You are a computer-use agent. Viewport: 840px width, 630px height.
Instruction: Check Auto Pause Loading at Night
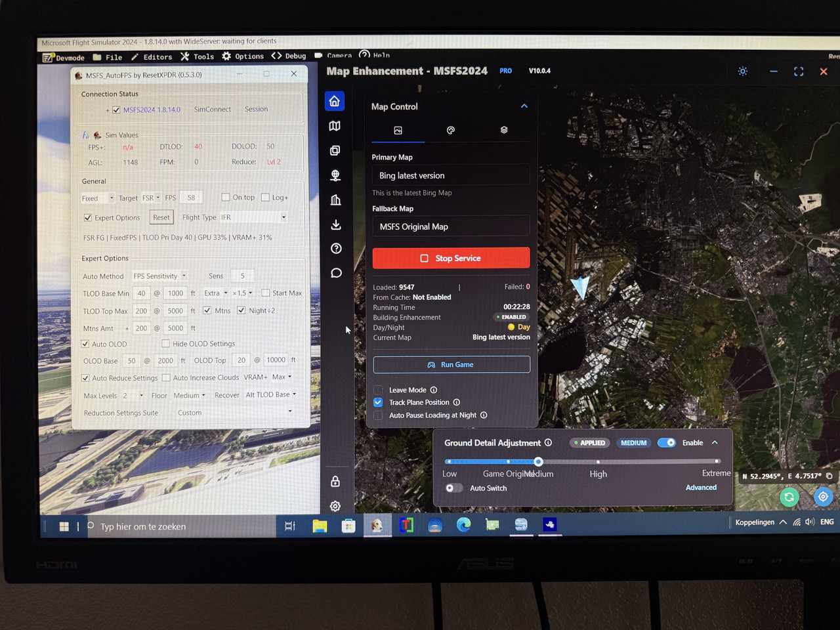(x=378, y=415)
